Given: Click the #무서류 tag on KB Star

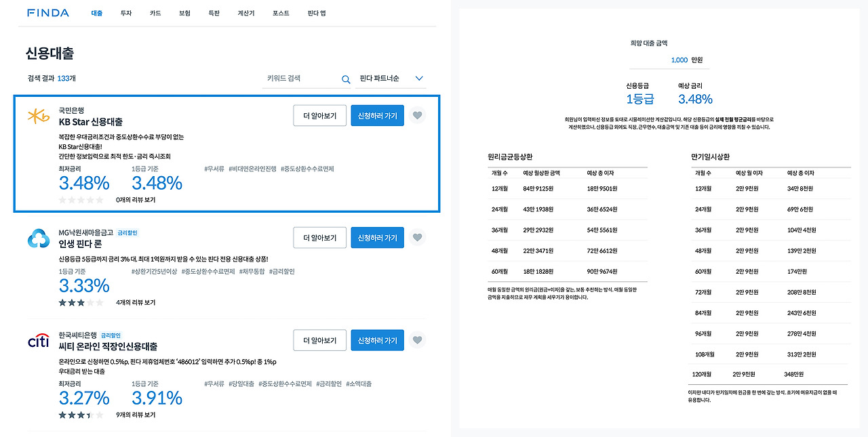Looking at the screenshot, I should coord(214,169).
